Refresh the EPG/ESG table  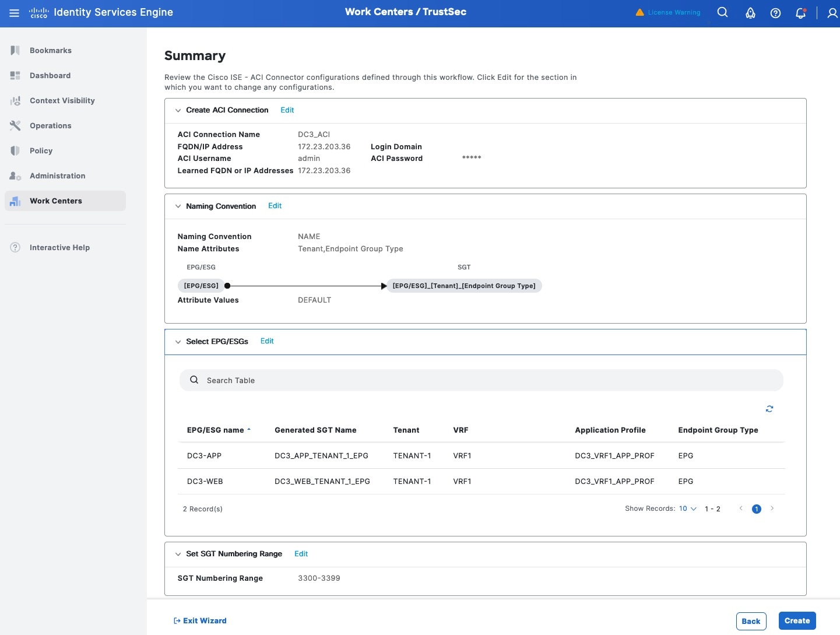(769, 409)
